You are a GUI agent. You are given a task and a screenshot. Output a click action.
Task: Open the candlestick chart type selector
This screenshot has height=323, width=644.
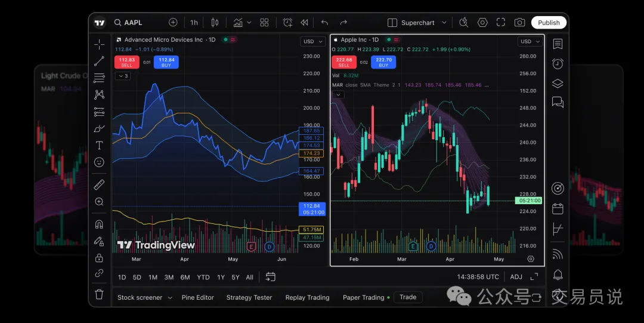pos(215,23)
